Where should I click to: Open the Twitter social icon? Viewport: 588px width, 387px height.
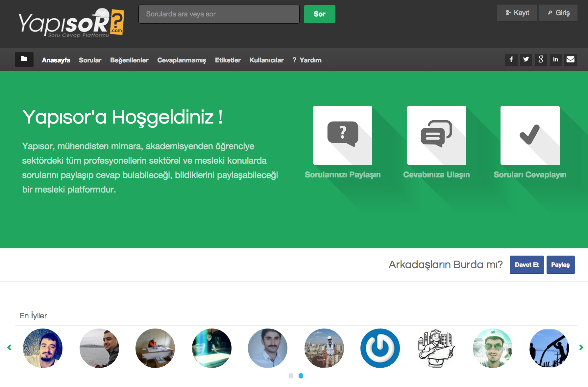pyautogui.click(x=526, y=60)
